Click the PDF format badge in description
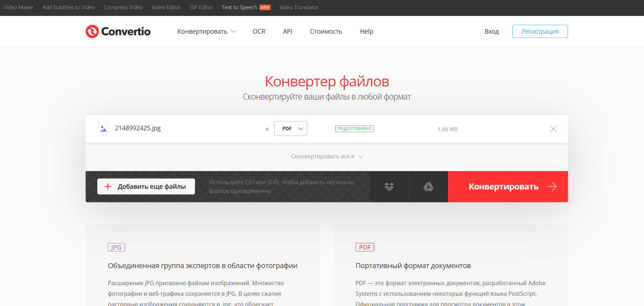The width and height of the screenshot is (644, 306). pos(364,247)
